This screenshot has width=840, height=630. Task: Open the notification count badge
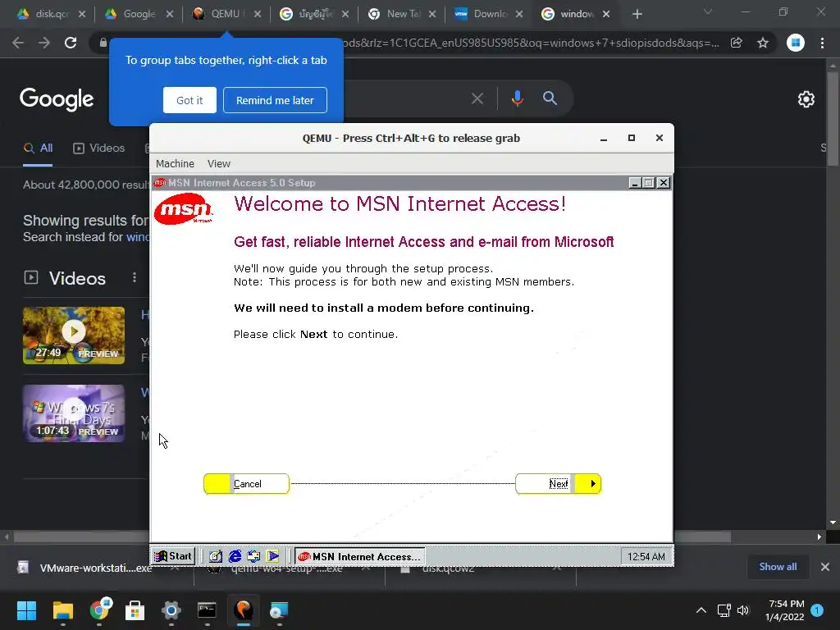(817, 610)
